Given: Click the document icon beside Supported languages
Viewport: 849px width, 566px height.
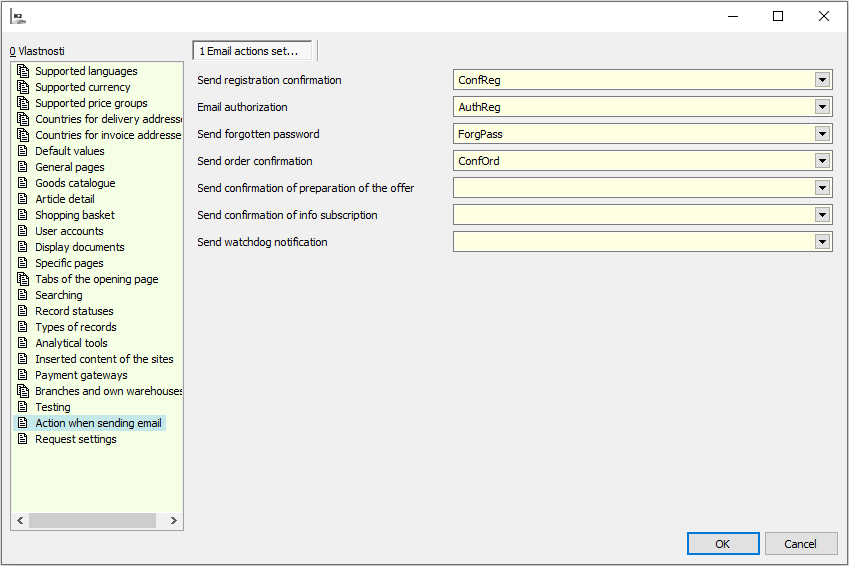Looking at the screenshot, I should (24, 71).
